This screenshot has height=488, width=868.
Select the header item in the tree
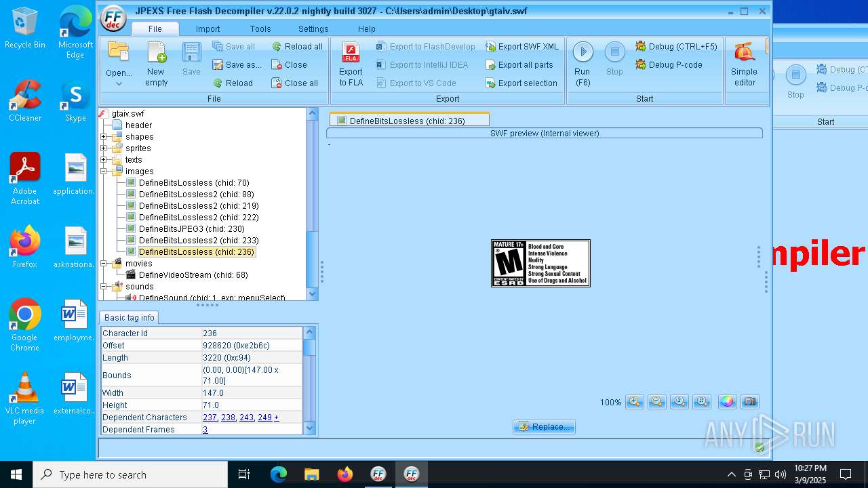(x=138, y=125)
